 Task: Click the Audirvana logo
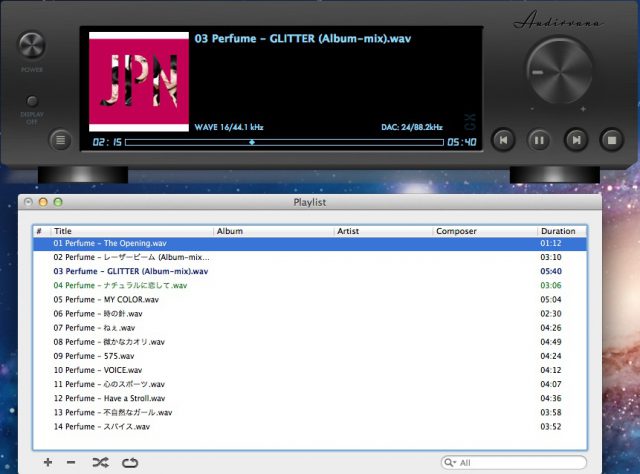point(558,20)
